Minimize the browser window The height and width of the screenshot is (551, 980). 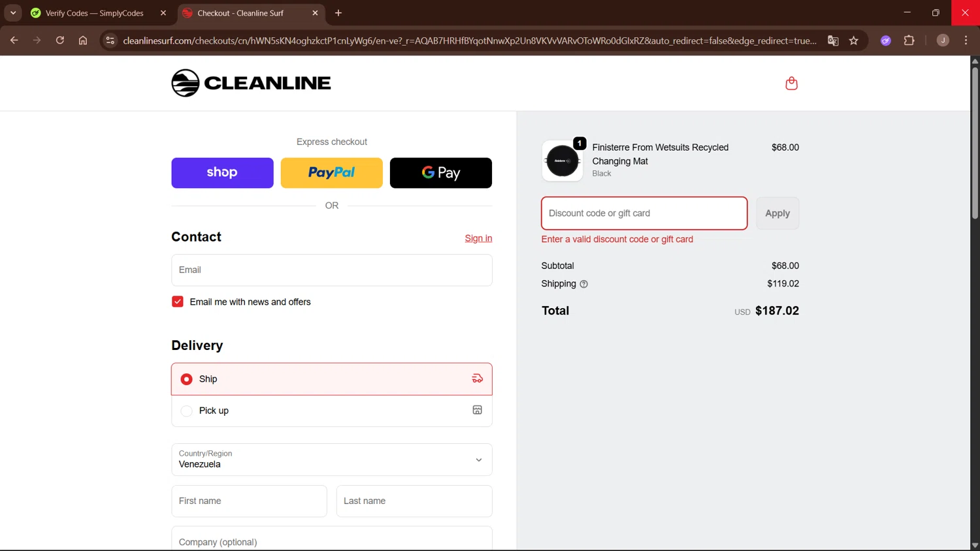pyautogui.click(x=907, y=12)
